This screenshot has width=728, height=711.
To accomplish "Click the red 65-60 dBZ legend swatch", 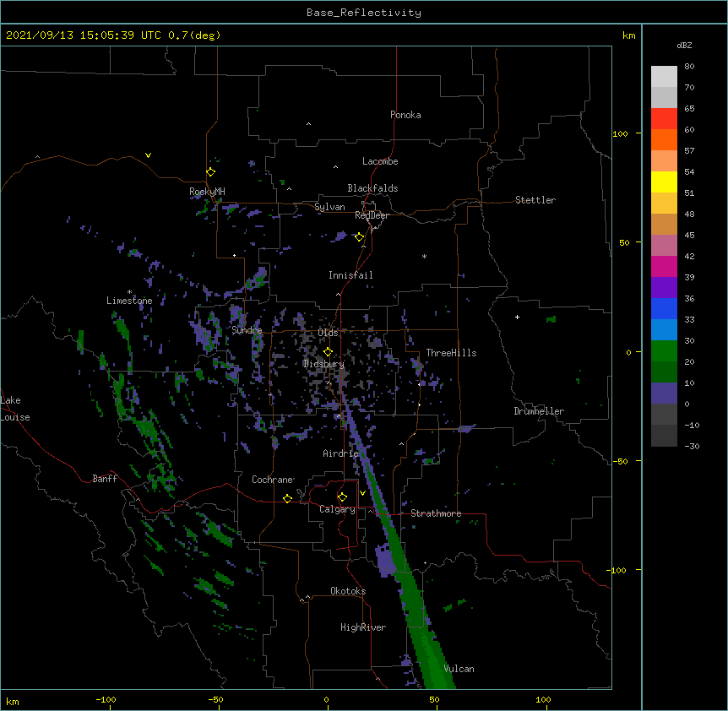I will pyautogui.click(x=664, y=118).
